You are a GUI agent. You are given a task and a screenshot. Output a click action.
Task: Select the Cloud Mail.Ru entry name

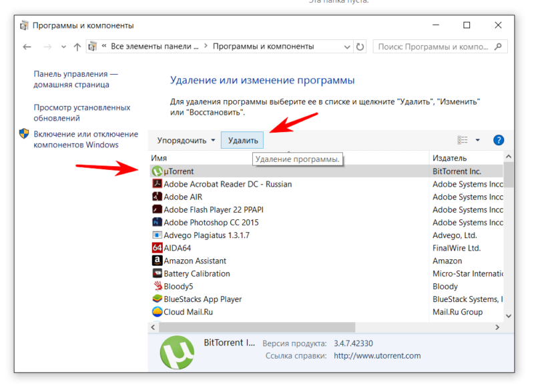188,312
